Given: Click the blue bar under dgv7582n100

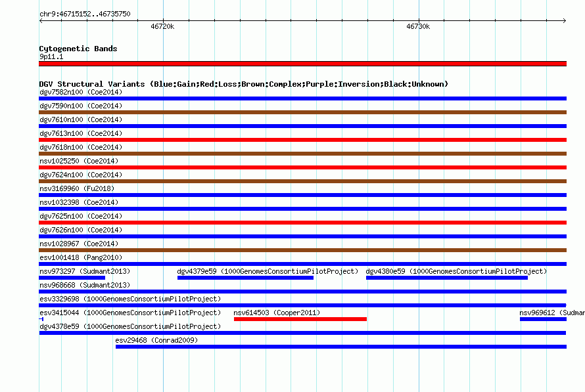Looking at the screenshot, I should point(302,98).
